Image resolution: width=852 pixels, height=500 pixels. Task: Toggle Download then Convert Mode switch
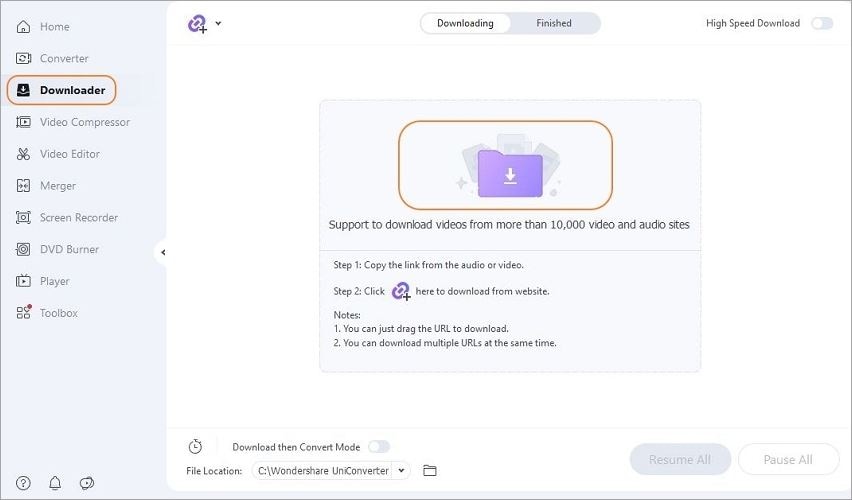click(x=379, y=447)
